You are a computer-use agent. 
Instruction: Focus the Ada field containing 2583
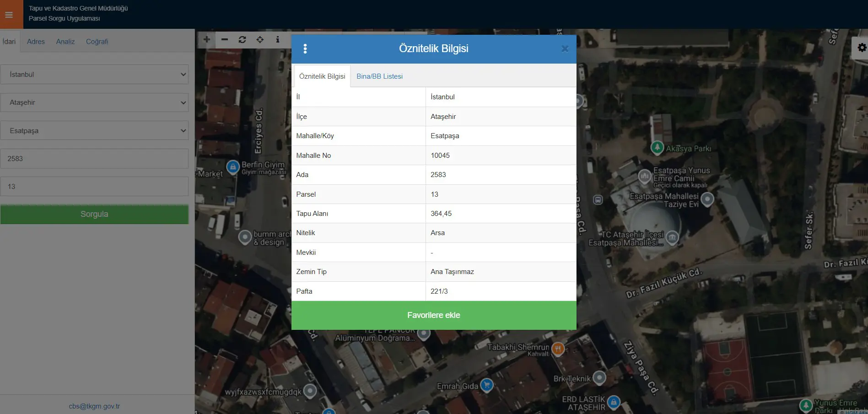[94, 159]
